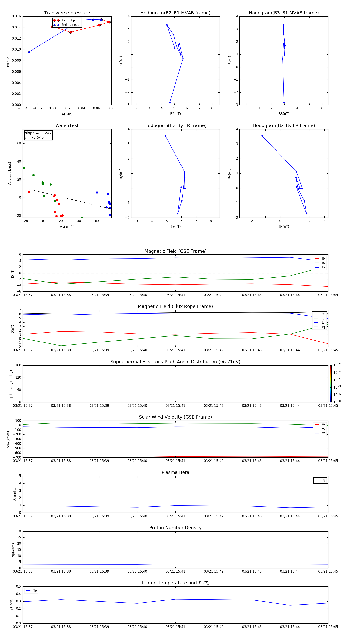Click the 'Hodogram(B2_B1 MVAB frame)' title
Screen dimensions: 351x644
[175, 13]
